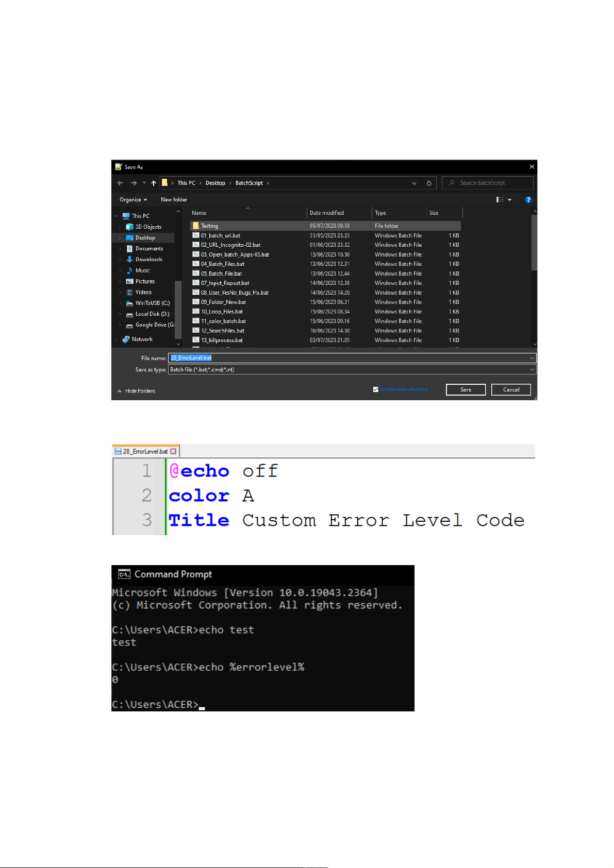Select the Downloads folder in sidebar
Viewport: 614px width, 868px height.
(x=148, y=260)
